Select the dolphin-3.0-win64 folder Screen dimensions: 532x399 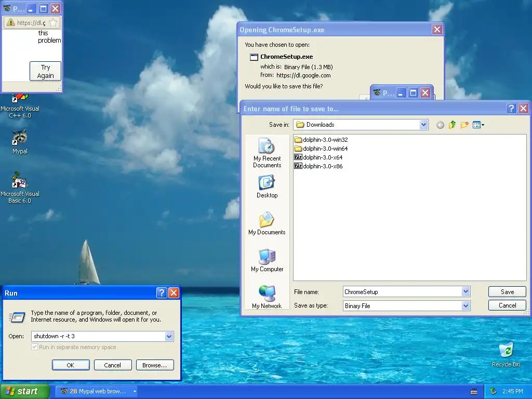[x=321, y=149]
